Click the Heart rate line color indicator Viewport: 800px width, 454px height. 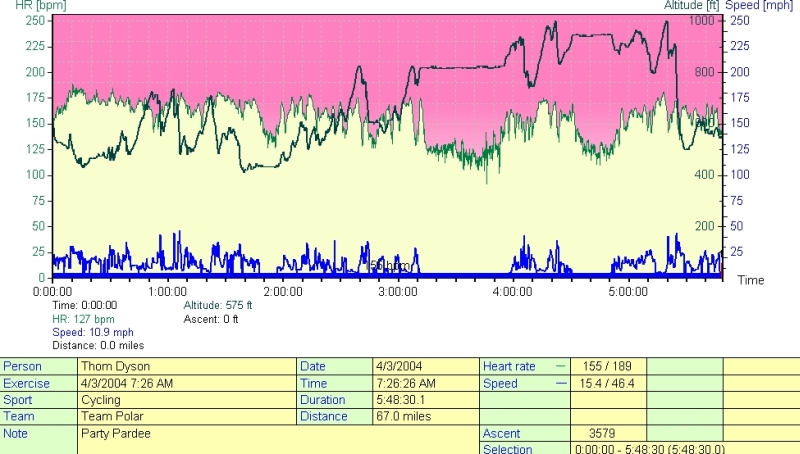coord(560,367)
